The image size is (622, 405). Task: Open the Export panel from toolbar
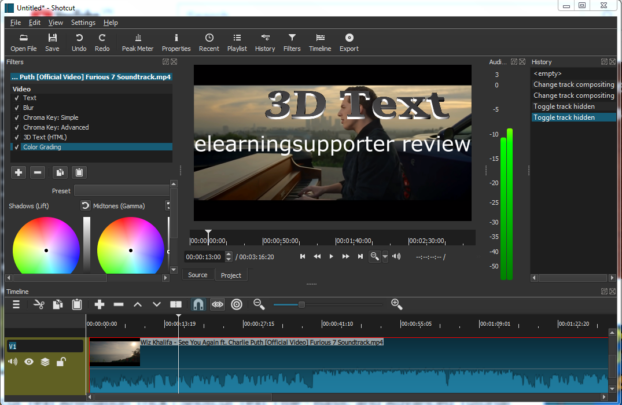coord(348,41)
